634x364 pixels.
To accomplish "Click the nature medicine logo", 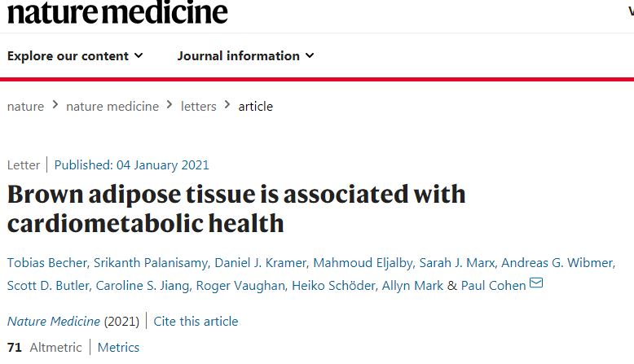I will coord(117,12).
